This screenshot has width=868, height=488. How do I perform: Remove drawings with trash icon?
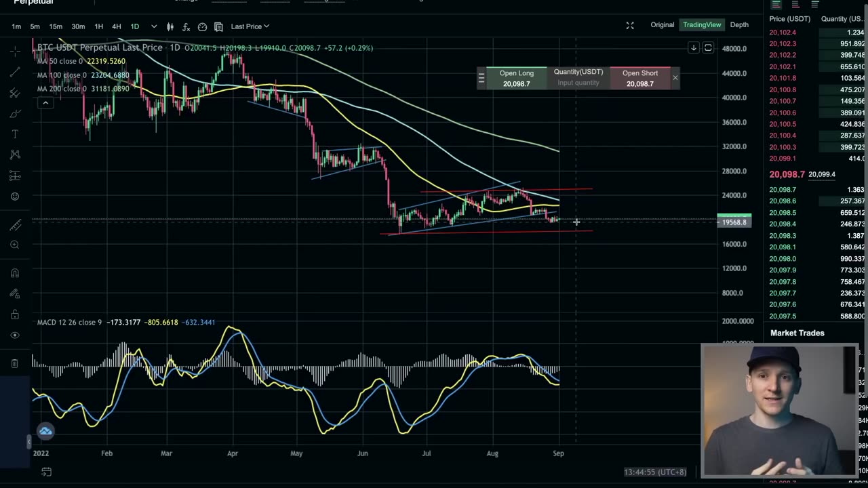15,363
